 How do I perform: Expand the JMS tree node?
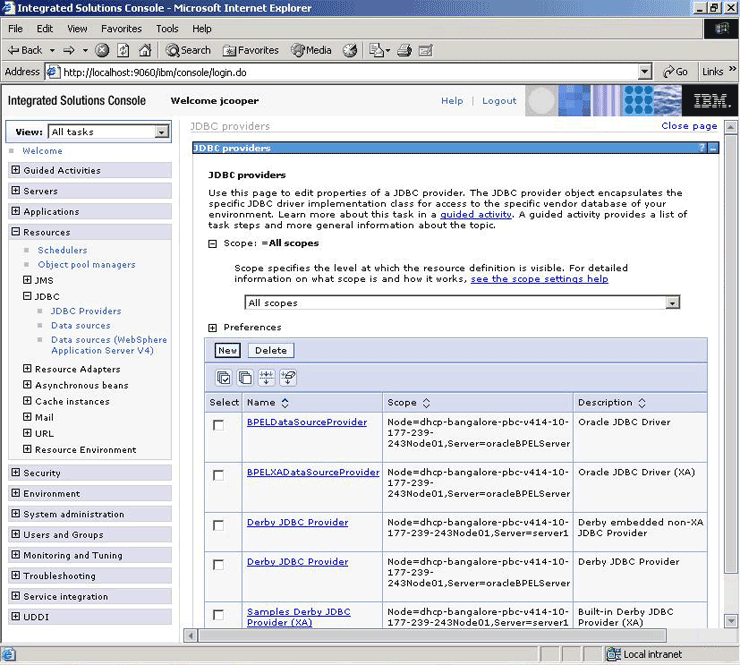(x=27, y=280)
